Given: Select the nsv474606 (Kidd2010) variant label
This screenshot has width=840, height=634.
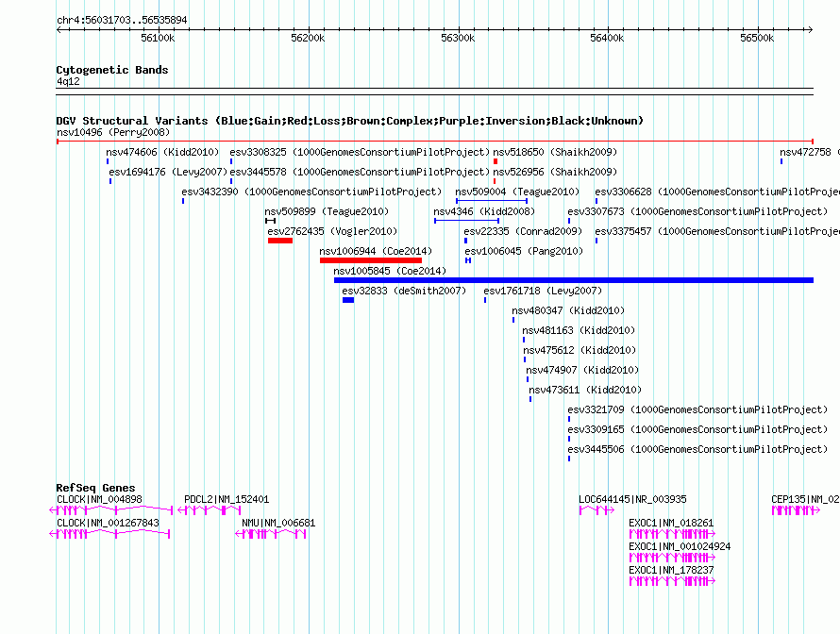Looking at the screenshot, I should tap(163, 152).
